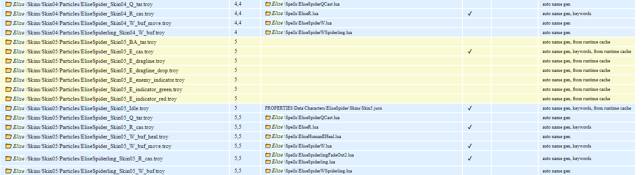
Task: Click folder icon beside EliseSpider_Skin05_BA_tar.troy
Action: [8, 42]
